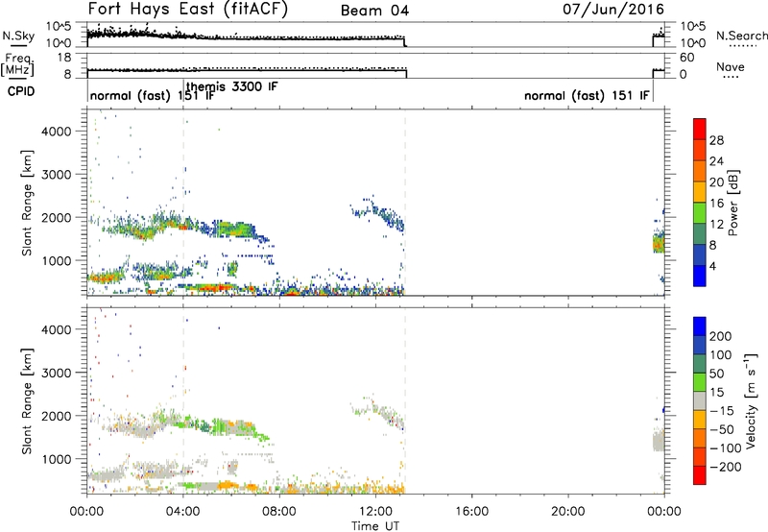Click the 'N.Search' legend label

pyautogui.click(x=741, y=36)
